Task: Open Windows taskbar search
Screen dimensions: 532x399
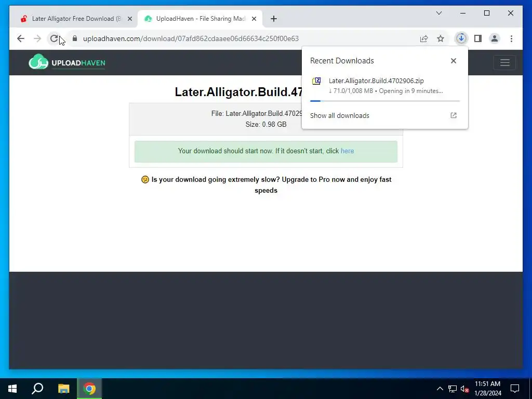Action: click(37, 389)
